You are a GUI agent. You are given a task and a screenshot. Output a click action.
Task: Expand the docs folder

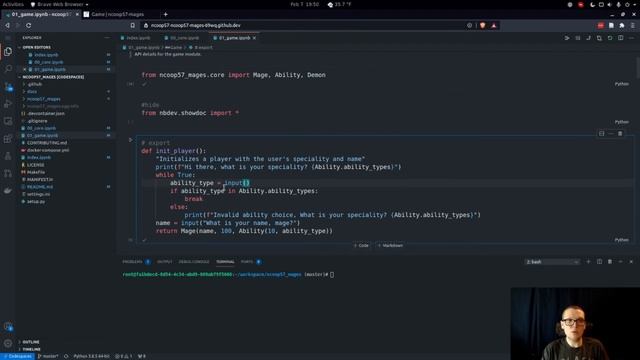pos(32,91)
